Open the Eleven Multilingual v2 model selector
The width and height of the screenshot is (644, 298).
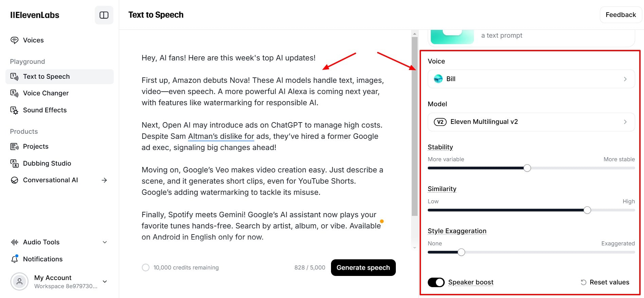tap(531, 122)
